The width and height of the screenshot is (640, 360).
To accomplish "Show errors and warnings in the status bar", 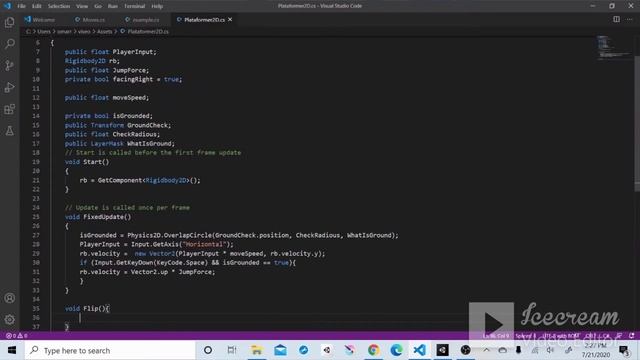I will 16,336.
